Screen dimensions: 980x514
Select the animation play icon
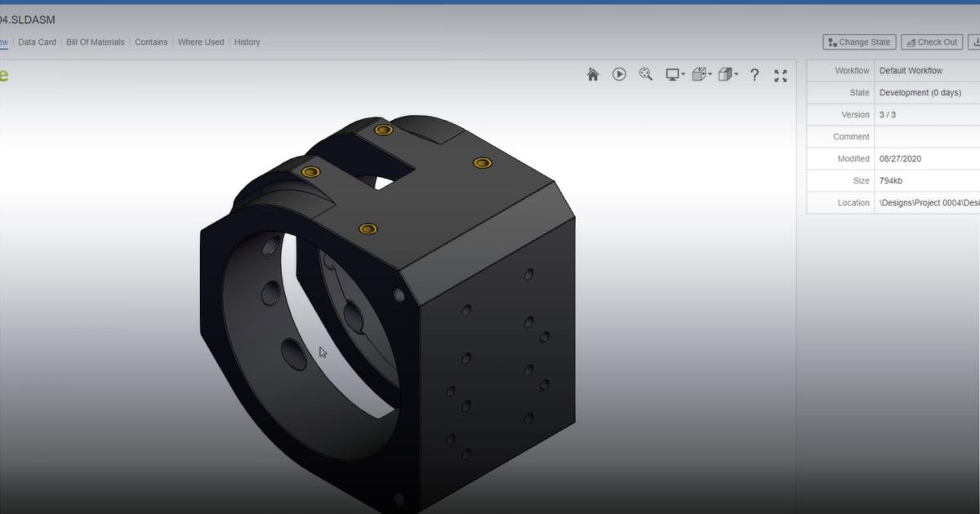(619, 74)
